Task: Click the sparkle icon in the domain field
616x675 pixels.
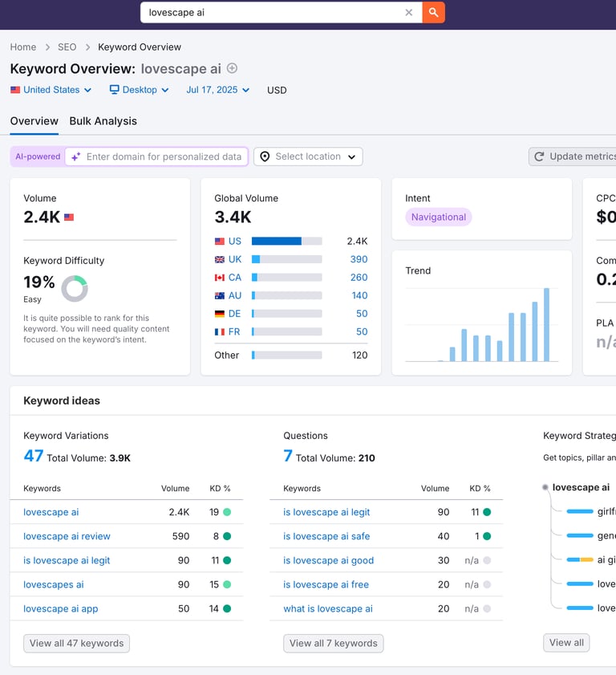Action: click(75, 157)
